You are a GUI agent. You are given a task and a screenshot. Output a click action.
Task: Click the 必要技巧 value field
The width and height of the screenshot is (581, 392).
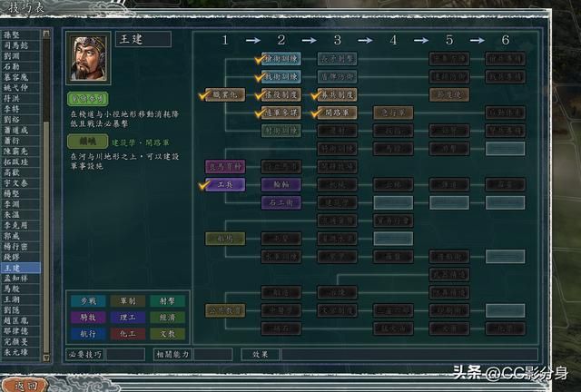click(125, 354)
